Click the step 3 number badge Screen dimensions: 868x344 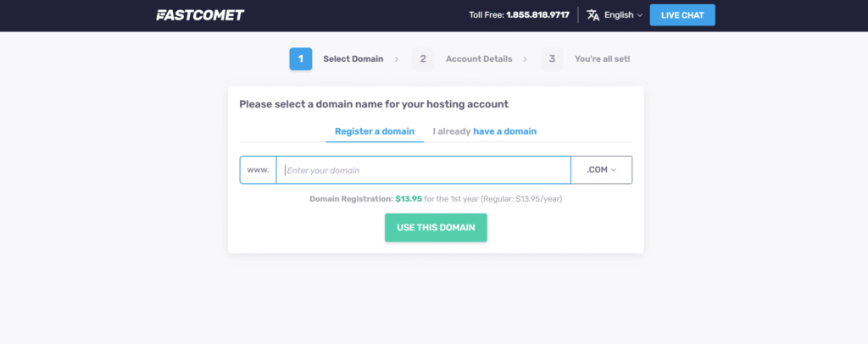[x=552, y=59]
